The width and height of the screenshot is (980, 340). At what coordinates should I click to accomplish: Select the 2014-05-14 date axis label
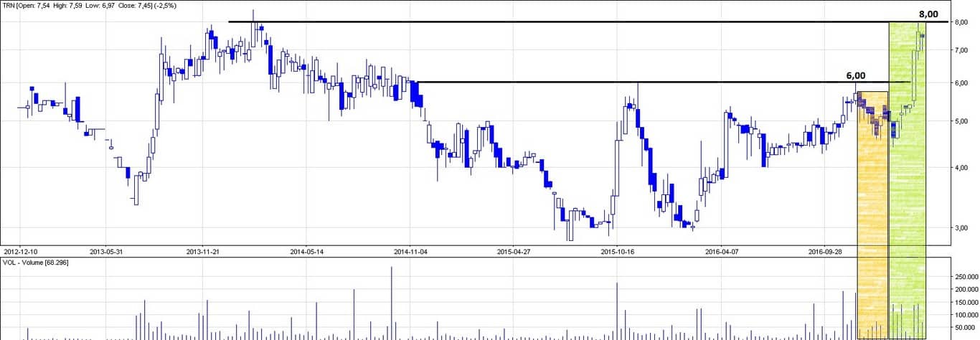pos(307,252)
